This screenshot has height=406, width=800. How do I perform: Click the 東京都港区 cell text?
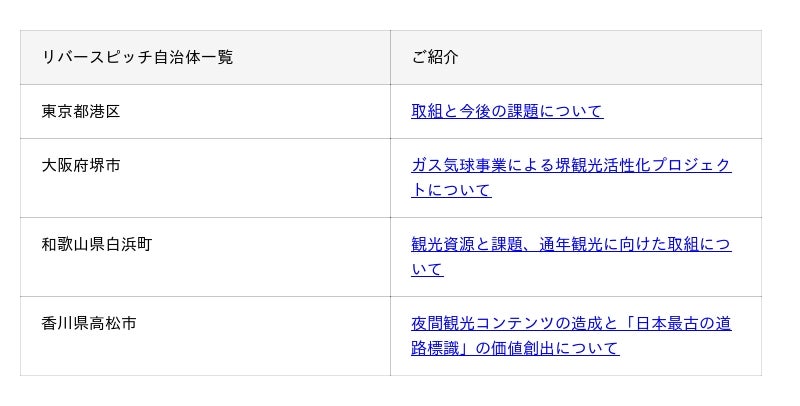point(81,111)
